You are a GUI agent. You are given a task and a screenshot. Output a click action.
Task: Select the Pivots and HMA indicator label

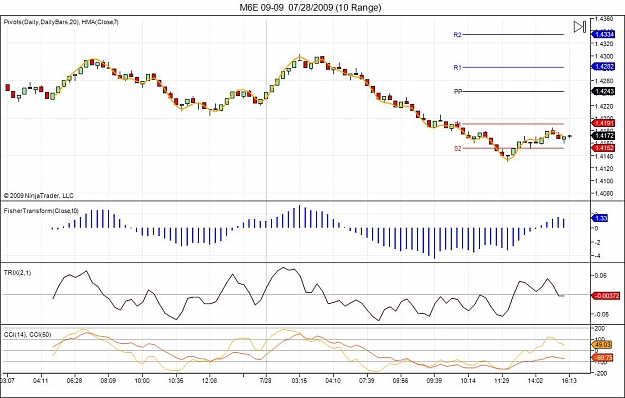pos(61,22)
